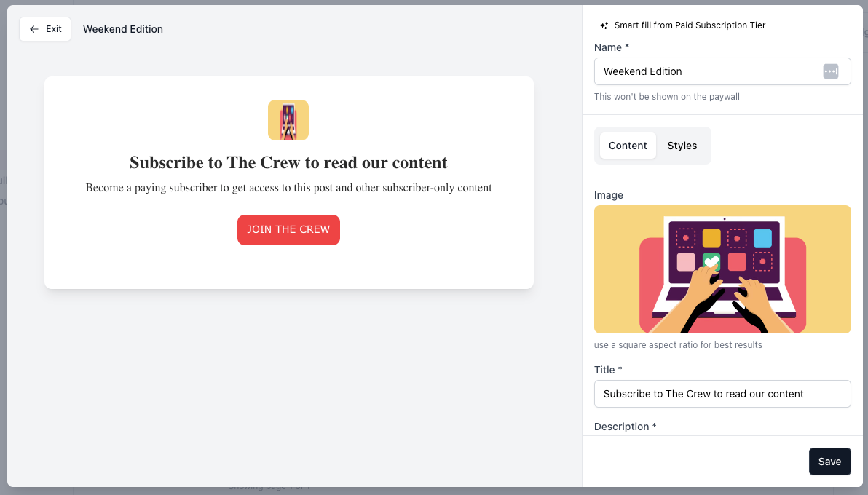868x495 pixels.
Task: Switch to the Styles tab
Action: [682, 146]
